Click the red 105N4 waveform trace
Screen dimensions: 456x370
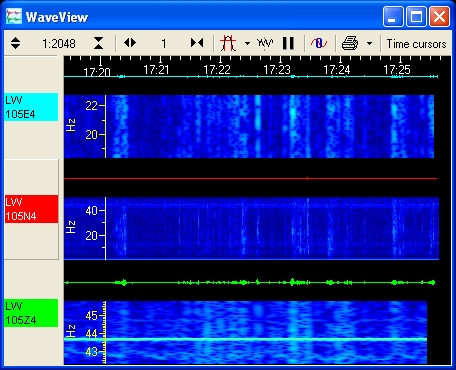coord(250,179)
